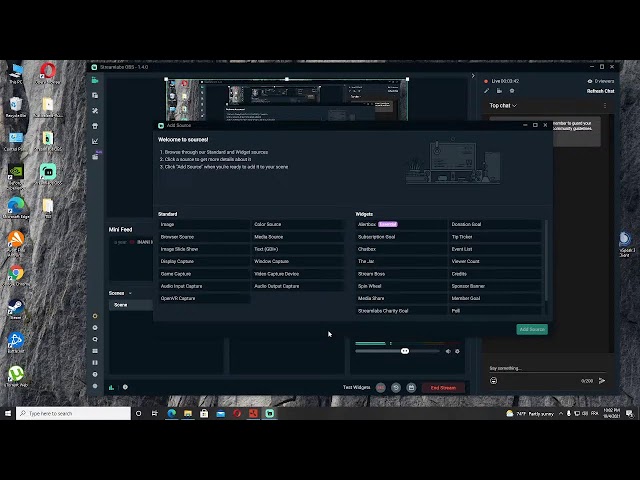Screen dimensions: 640x480
Task: Select Media Source option
Action: tap(298, 237)
